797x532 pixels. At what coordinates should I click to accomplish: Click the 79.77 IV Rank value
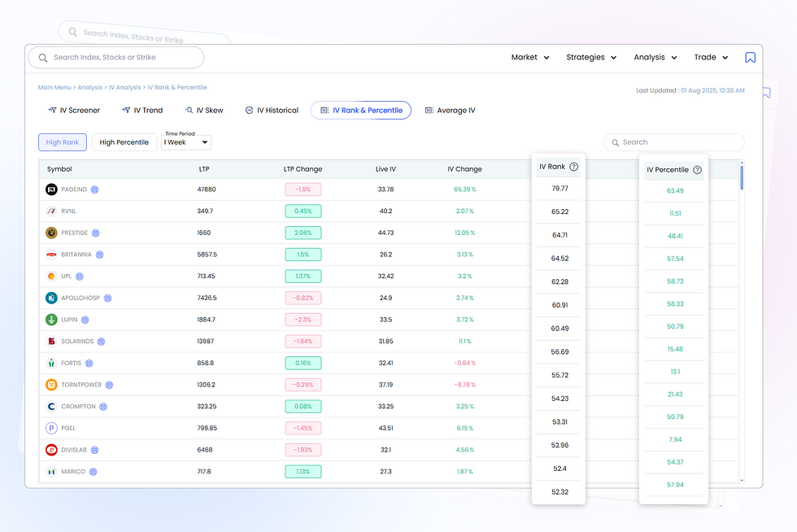(560, 189)
